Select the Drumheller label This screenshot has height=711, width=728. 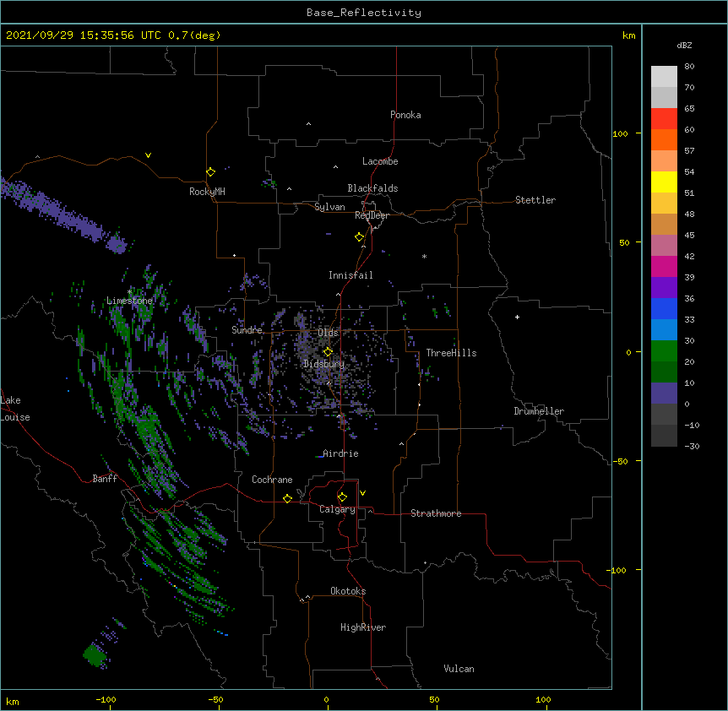[x=539, y=411]
